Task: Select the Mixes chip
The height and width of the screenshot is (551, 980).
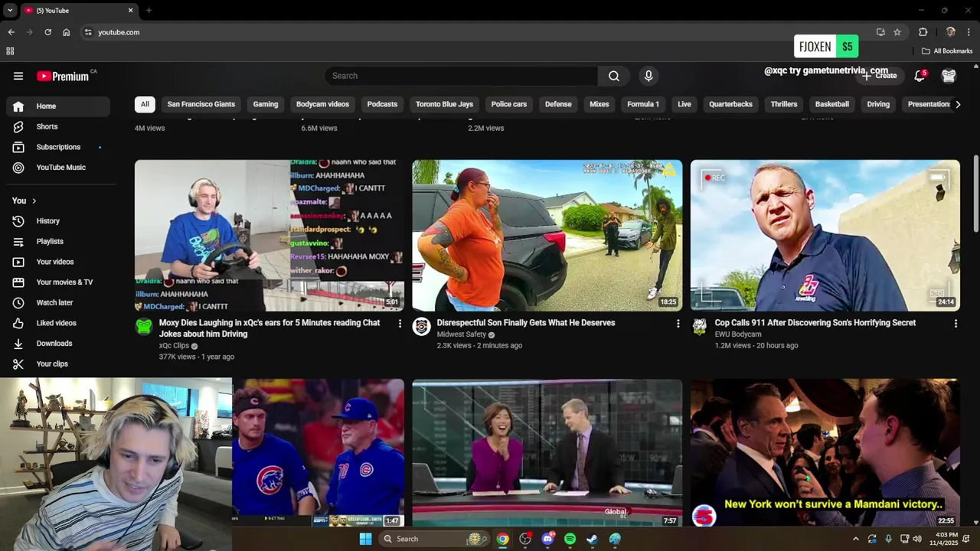Action: click(x=599, y=104)
